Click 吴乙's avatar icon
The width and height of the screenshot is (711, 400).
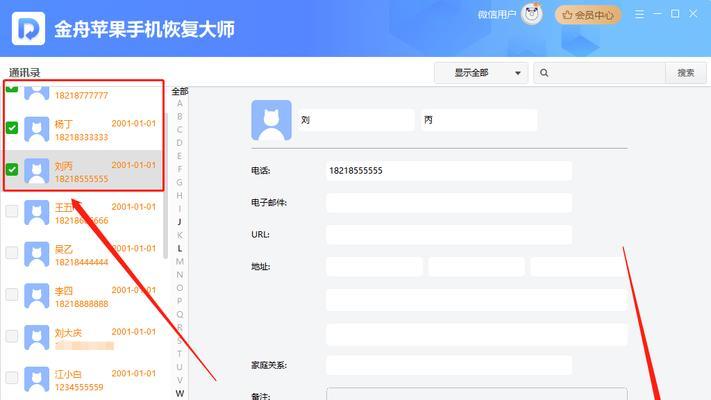37,254
